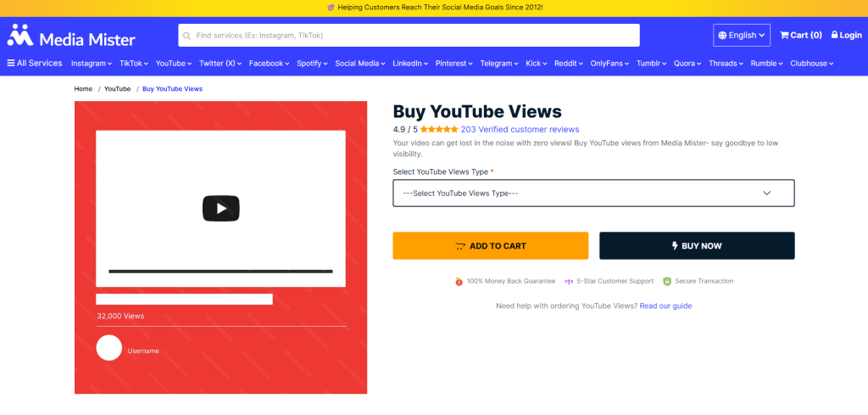The height and width of the screenshot is (415, 868).
Task: Click the lock icon beside Login
Action: (x=834, y=34)
